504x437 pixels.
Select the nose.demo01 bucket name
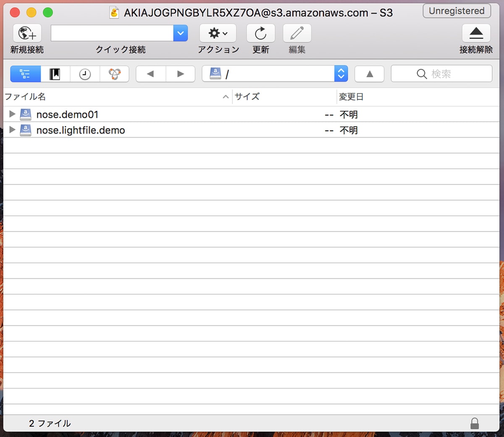coord(67,114)
